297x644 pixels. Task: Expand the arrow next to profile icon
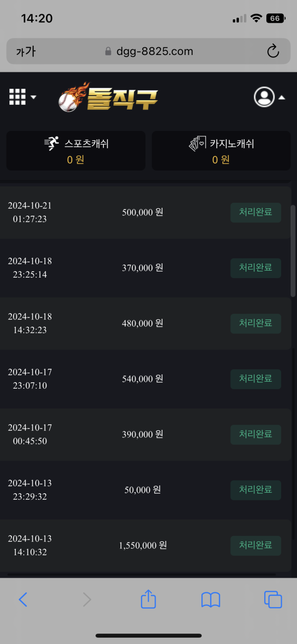[x=282, y=97]
